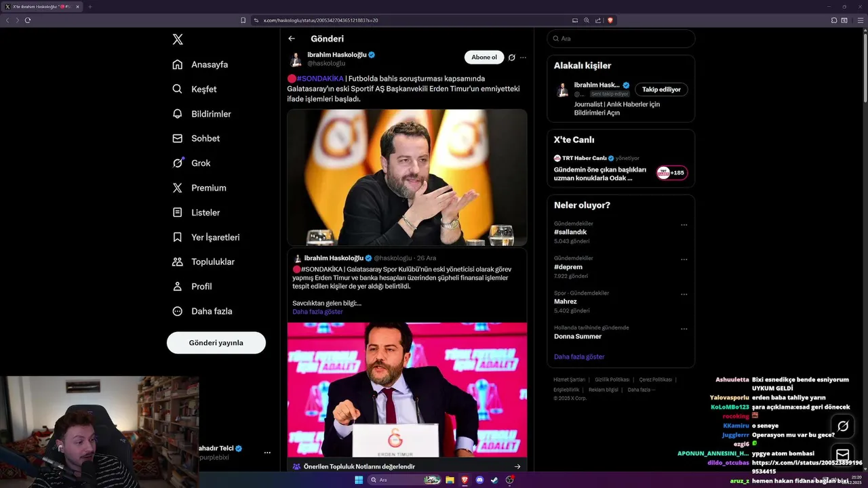868x488 pixels.
Task: Click the Takip ediyor button
Action: [661, 89]
